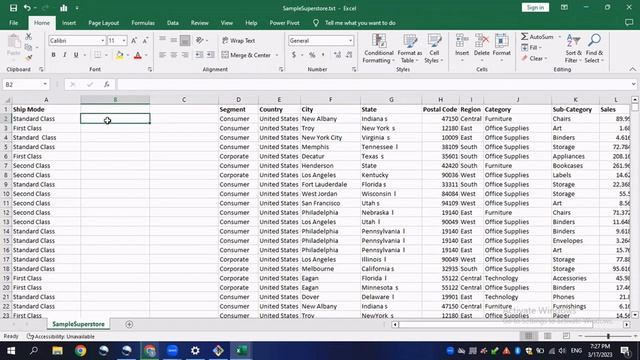The width and height of the screenshot is (640, 360).
Task: Open the File tab
Action: 13,23
